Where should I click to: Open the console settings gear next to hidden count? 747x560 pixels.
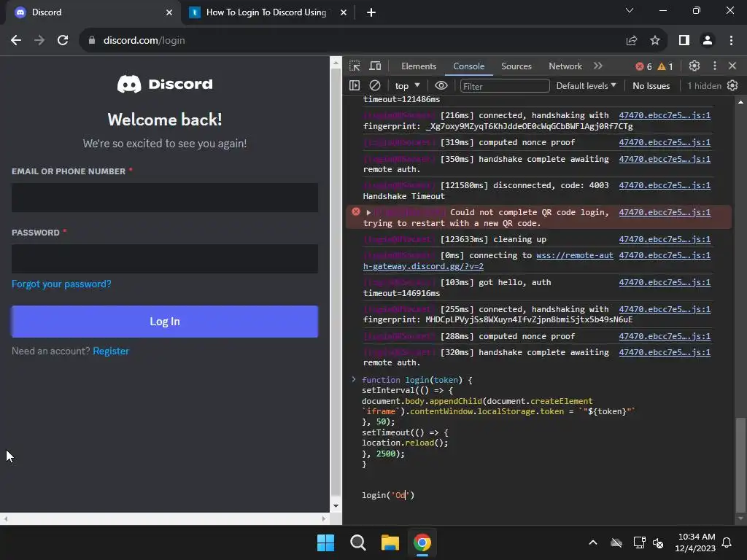732,86
